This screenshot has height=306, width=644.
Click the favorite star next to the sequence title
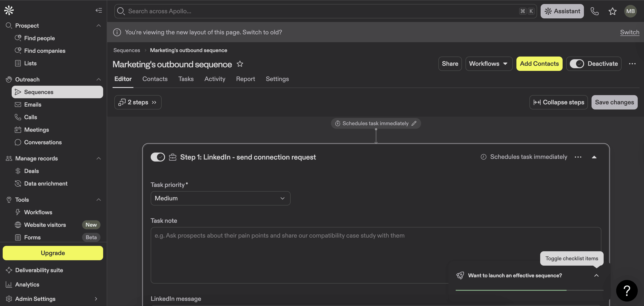240,64
